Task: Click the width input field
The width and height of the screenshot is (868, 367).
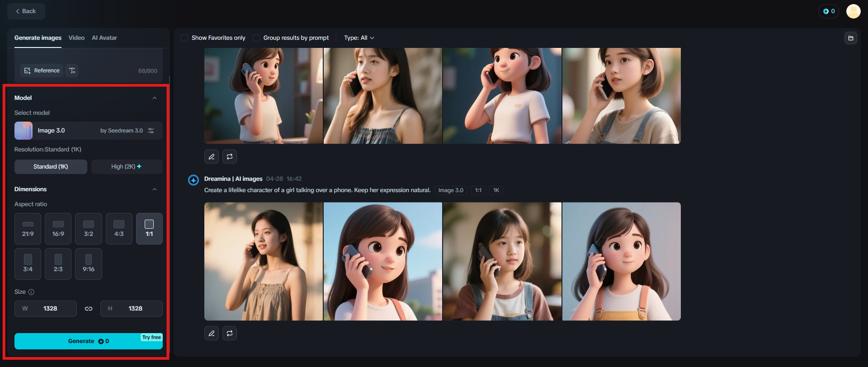Action: 46,309
